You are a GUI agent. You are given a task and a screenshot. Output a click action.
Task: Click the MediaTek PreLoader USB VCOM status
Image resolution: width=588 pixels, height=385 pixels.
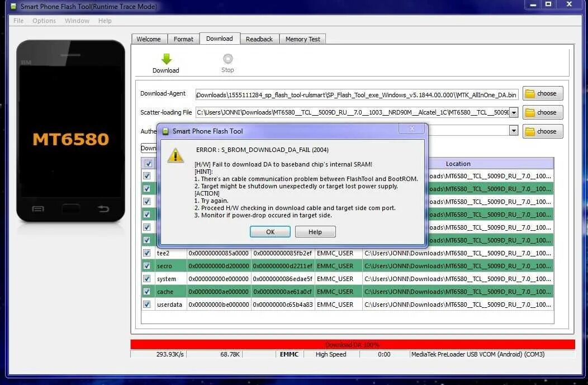(478, 354)
